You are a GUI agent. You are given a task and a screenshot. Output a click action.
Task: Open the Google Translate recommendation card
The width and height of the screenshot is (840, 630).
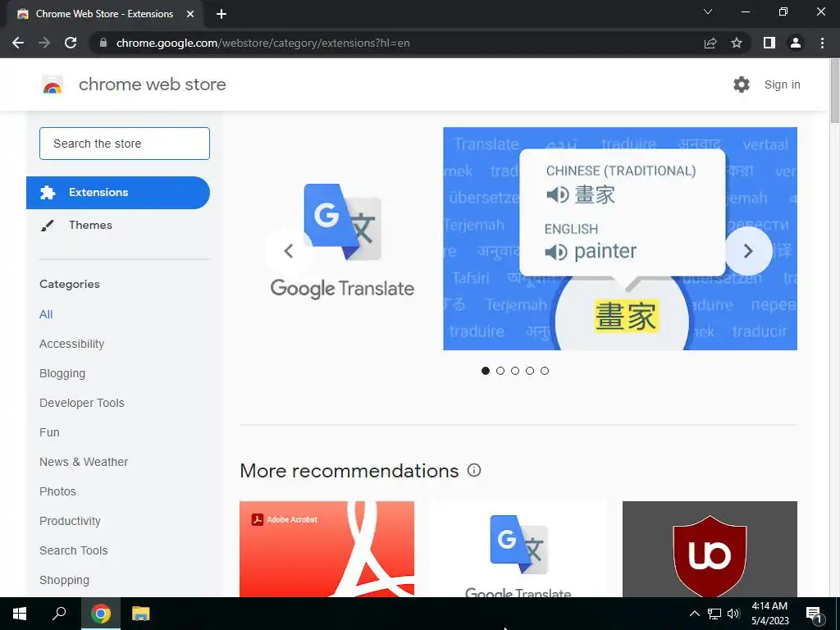click(x=518, y=549)
